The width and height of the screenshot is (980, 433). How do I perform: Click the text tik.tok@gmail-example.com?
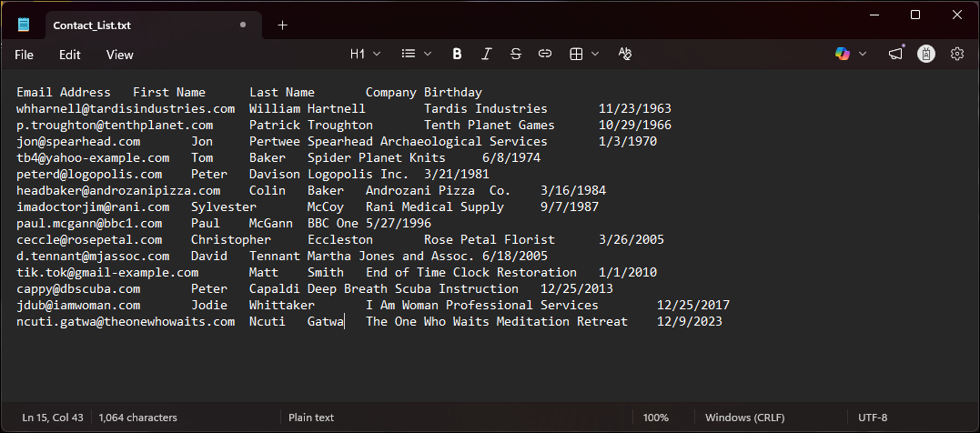(107, 272)
